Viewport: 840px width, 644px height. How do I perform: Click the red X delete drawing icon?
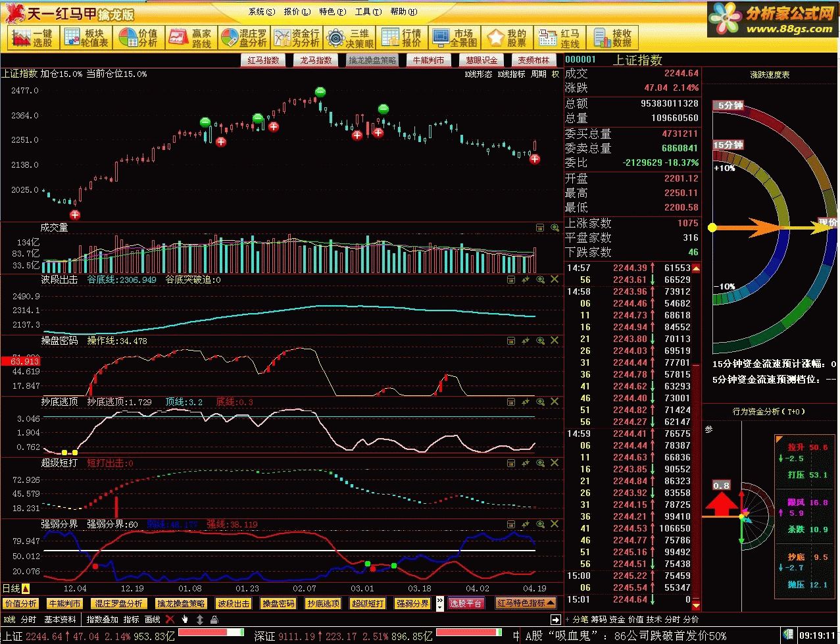pyautogui.click(x=170, y=619)
